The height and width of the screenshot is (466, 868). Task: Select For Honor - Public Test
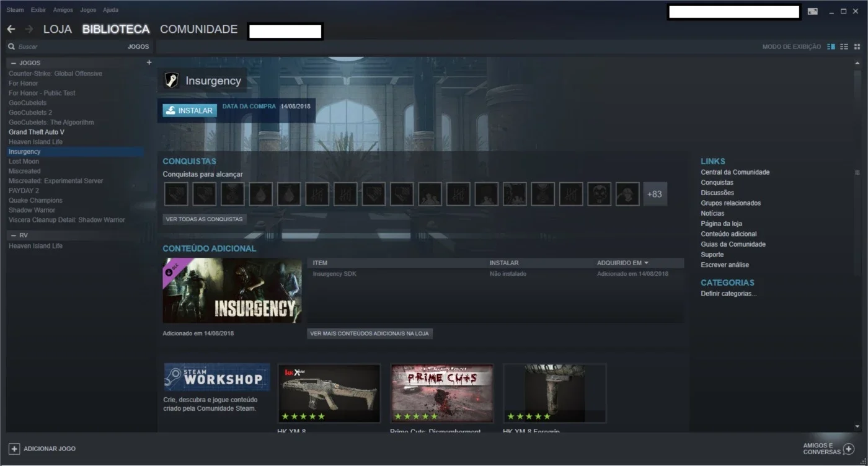tap(42, 93)
